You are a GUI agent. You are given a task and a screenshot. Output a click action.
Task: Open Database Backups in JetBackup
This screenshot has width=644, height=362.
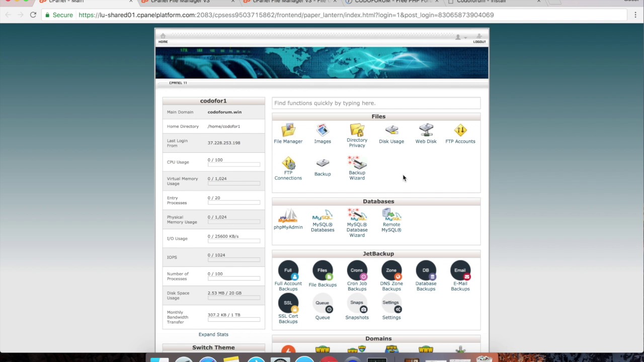(x=426, y=276)
